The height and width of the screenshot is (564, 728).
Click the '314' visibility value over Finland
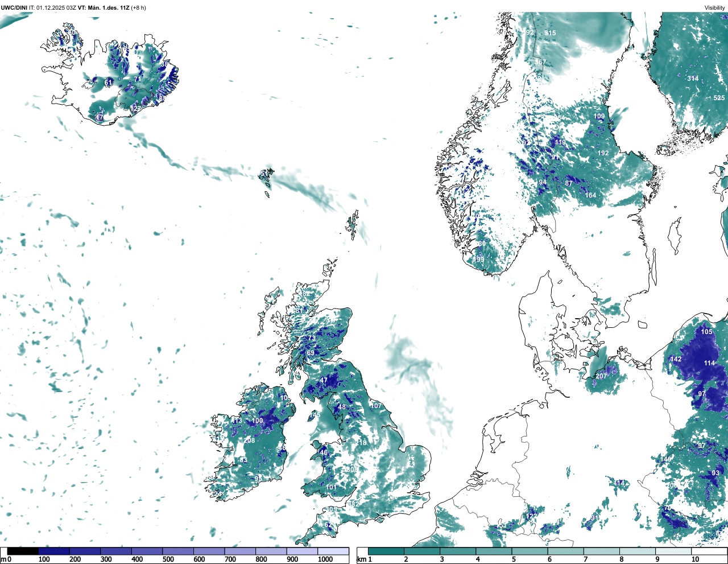[x=692, y=79]
